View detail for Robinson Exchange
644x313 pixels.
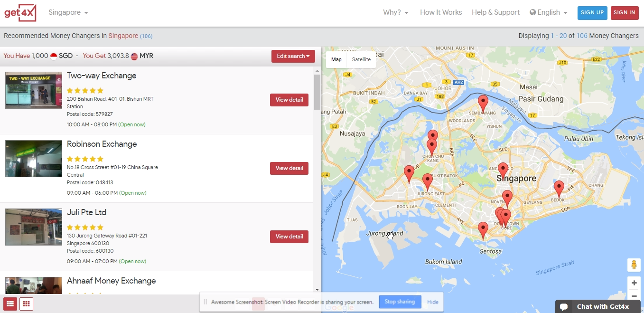coord(289,168)
